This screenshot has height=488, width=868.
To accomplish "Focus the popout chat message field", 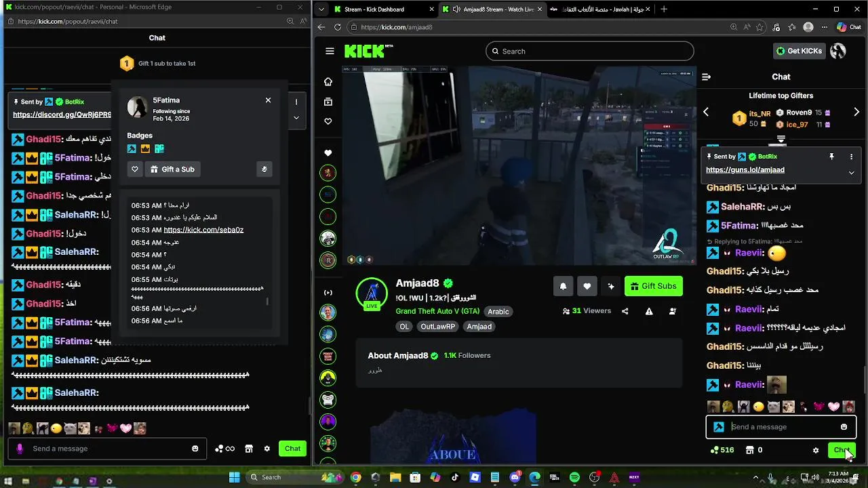I will click(108, 449).
